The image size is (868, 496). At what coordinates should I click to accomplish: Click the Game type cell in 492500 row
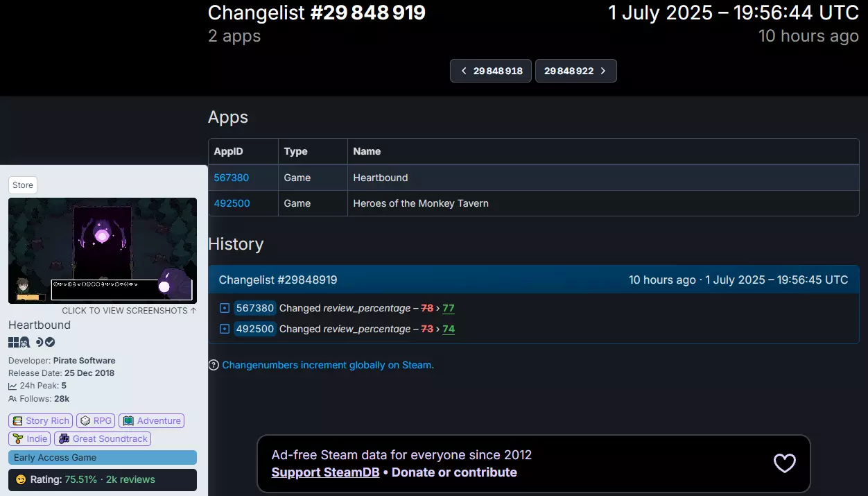313,203
